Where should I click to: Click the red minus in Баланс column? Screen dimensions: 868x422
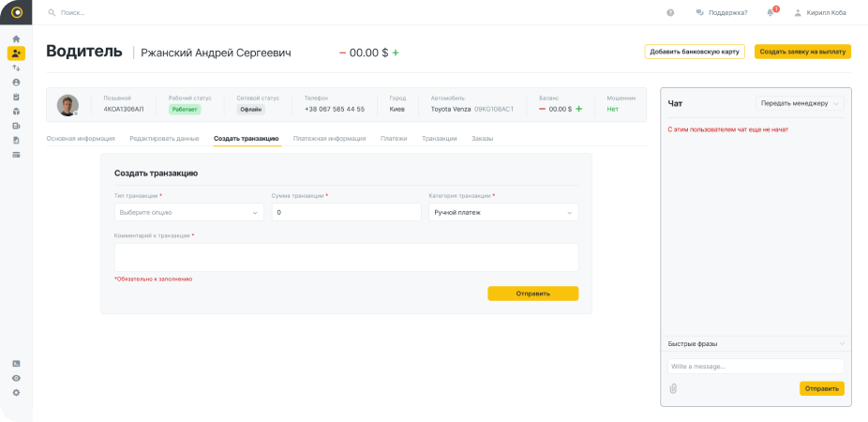[542, 109]
